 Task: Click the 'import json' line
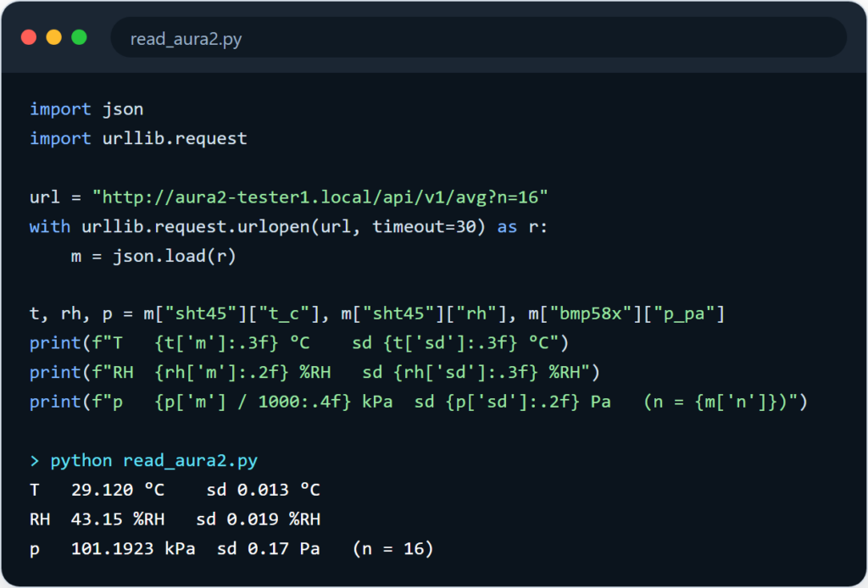[86, 109]
